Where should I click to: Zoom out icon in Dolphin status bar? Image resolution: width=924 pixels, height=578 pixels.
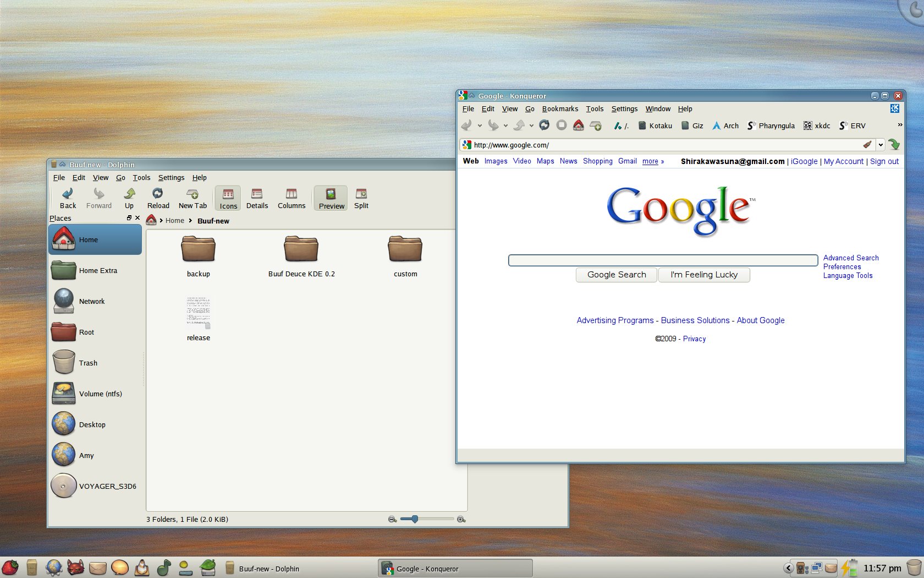tap(393, 519)
